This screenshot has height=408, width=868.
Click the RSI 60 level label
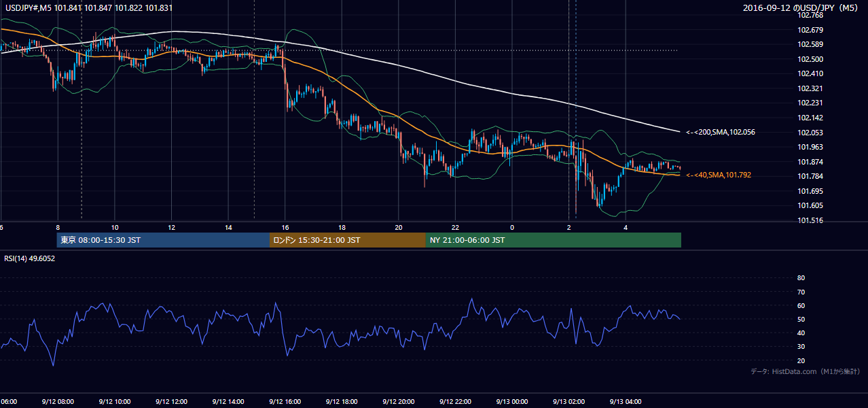(801, 305)
